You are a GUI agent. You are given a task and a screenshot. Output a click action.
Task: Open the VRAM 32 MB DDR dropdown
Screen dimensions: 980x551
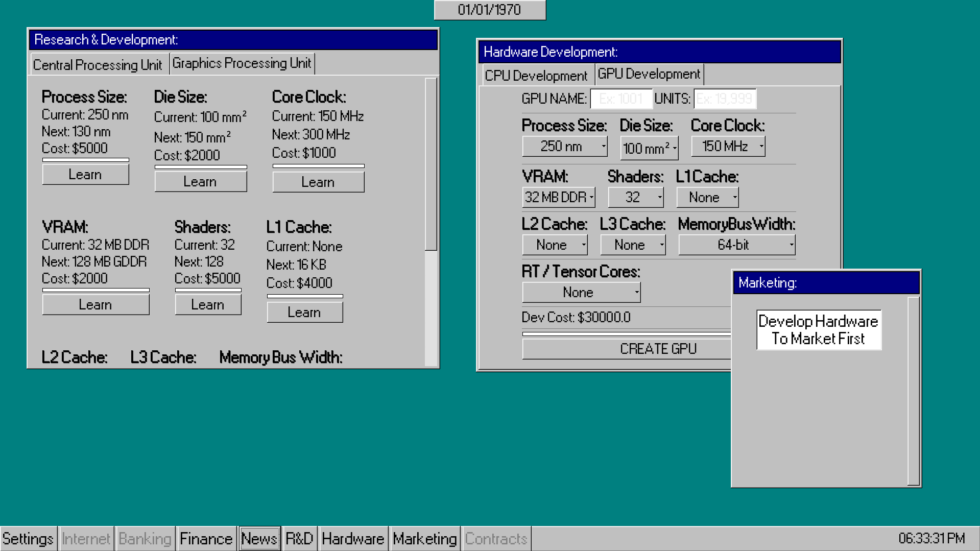(x=559, y=197)
